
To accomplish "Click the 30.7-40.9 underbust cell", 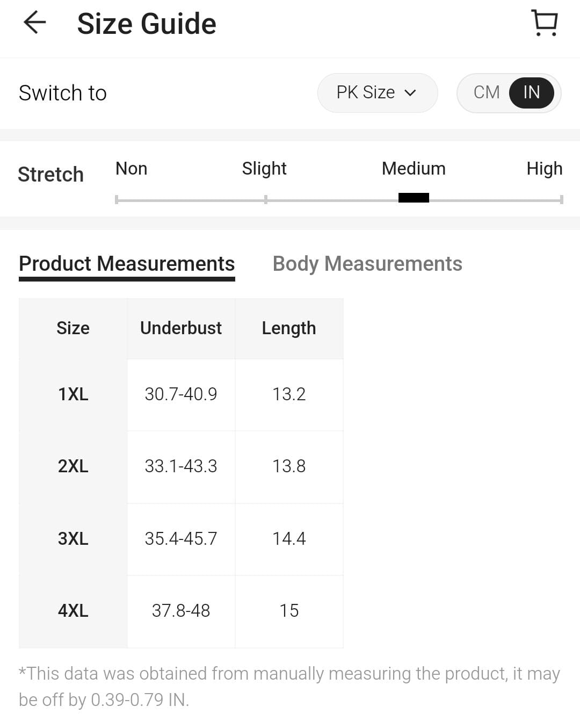I will [181, 394].
